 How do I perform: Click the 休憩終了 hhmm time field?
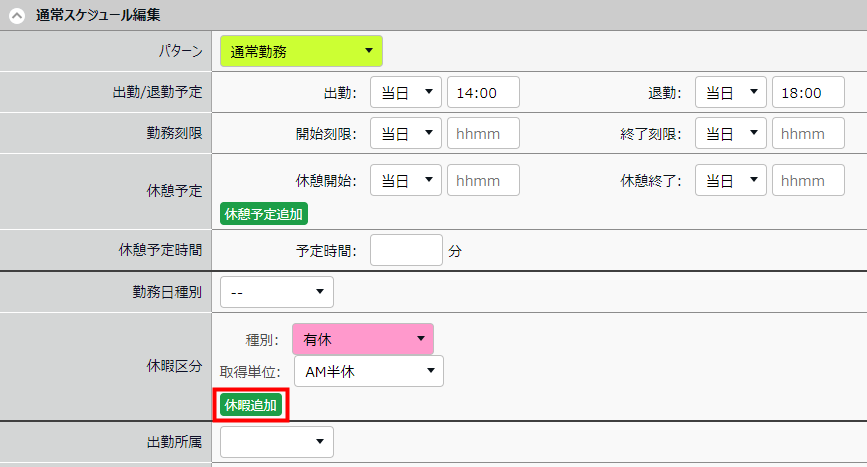[808, 181]
